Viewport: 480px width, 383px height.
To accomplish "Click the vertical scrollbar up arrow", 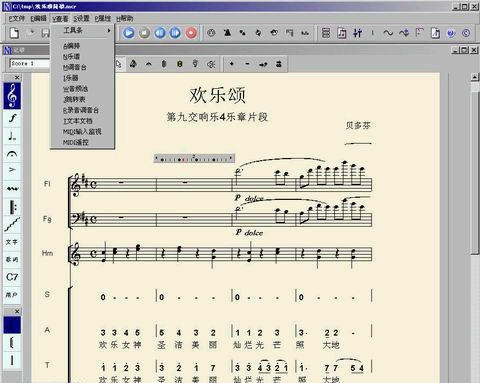I will coord(475,77).
